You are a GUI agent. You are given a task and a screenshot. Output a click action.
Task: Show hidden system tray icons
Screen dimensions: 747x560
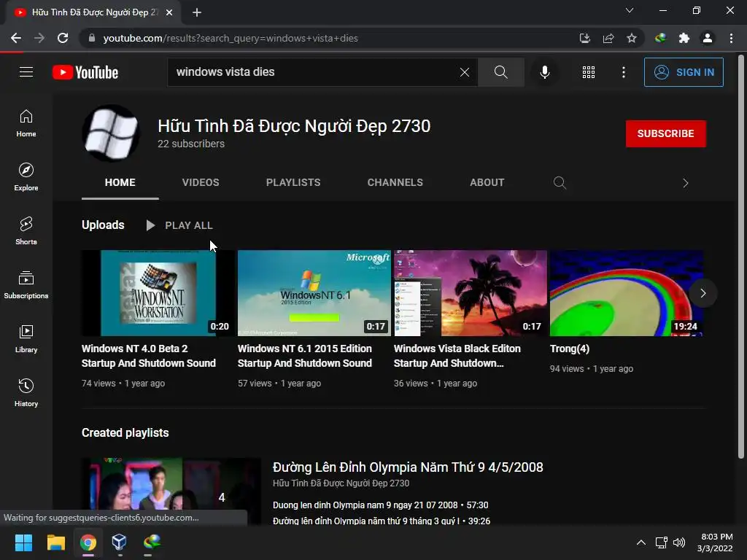(641, 542)
